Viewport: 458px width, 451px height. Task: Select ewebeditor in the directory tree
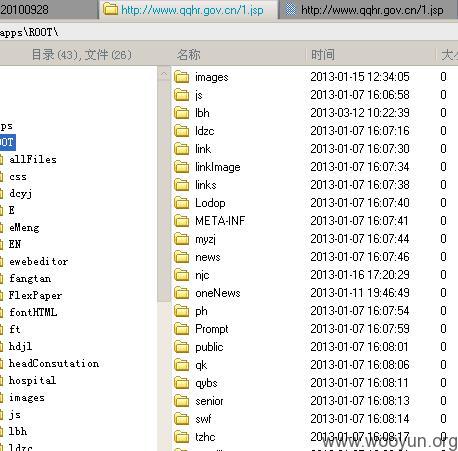tap(38, 261)
